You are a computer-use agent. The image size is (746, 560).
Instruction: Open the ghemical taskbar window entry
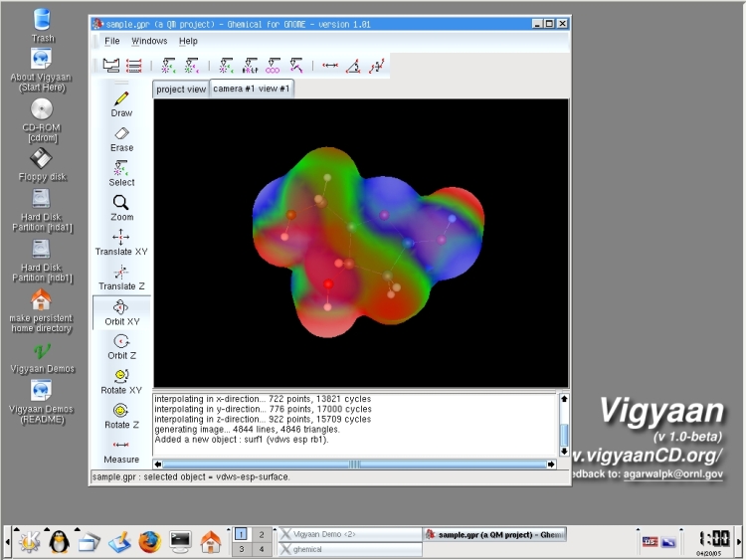click(348, 549)
